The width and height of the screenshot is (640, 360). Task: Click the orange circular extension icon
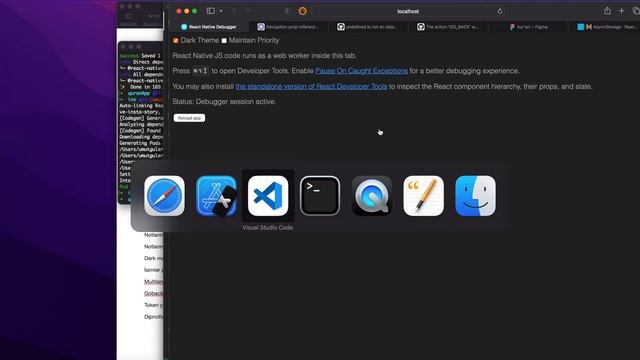tap(302, 11)
